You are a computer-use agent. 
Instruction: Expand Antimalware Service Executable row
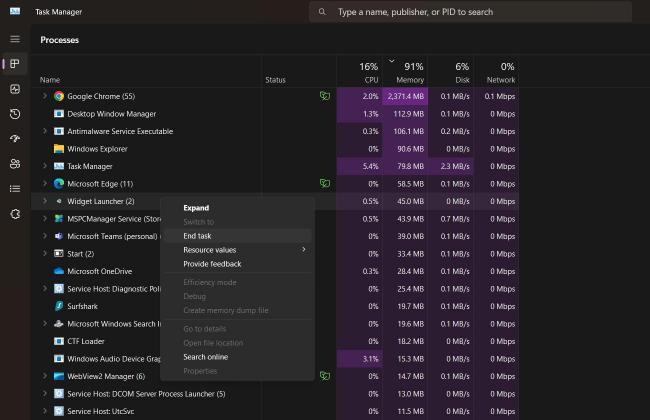pos(45,131)
